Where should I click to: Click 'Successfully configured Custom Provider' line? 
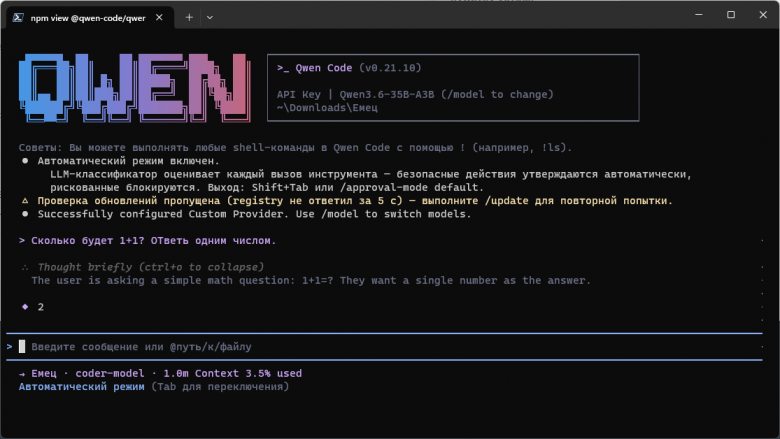(254, 214)
